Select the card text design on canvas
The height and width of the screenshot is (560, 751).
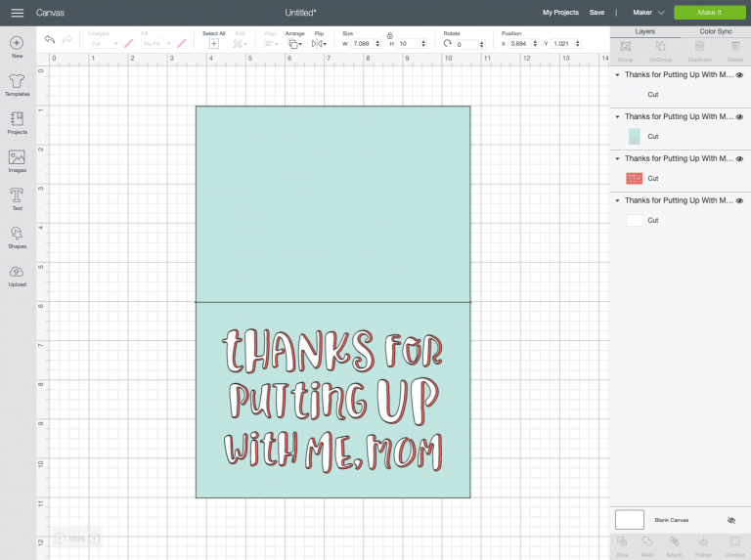pos(332,400)
